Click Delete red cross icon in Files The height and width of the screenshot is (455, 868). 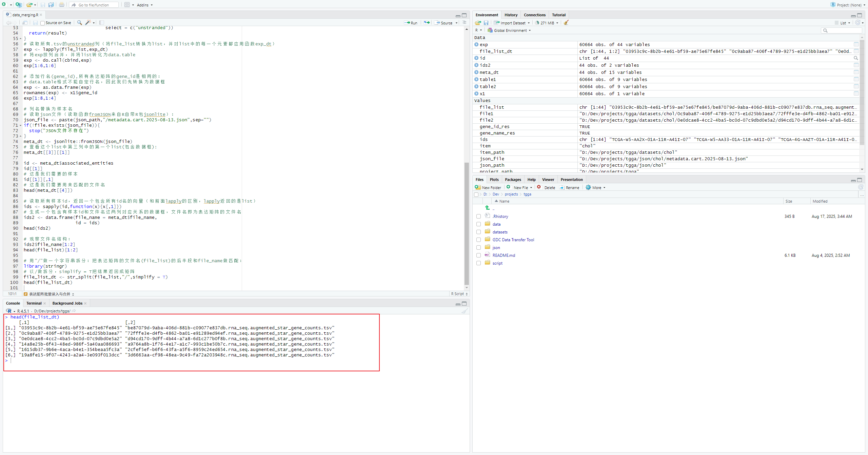tap(539, 187)
